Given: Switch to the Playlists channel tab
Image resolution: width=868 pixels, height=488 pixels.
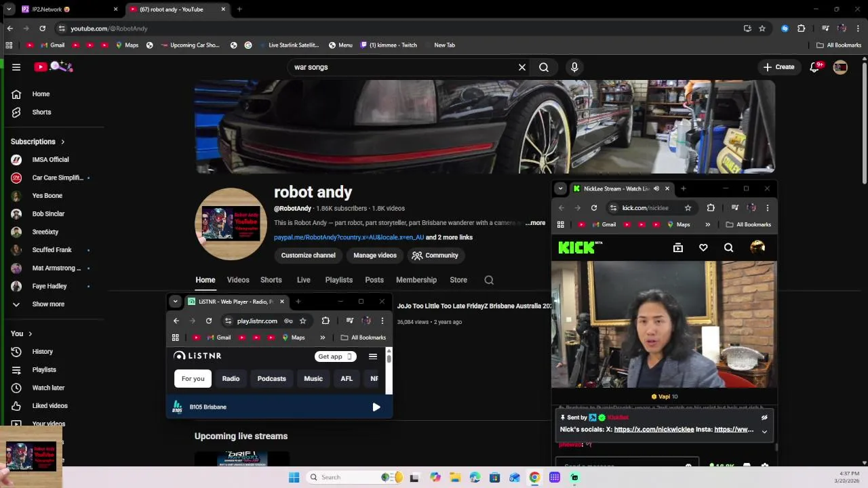Looking at the screenshot, I should click(x=338, y=280).
